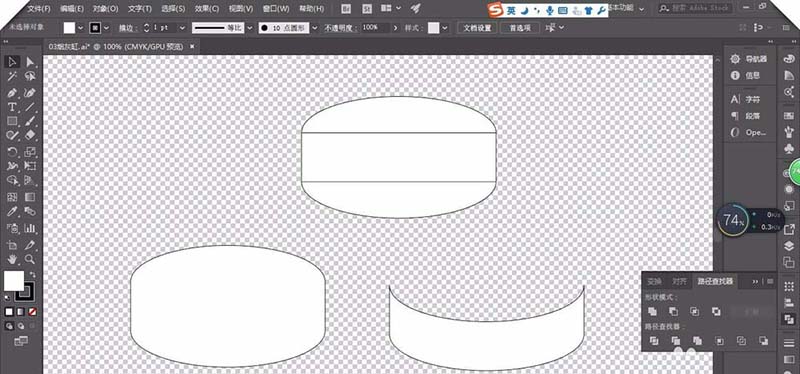Click the opacity 100% field

375,28
